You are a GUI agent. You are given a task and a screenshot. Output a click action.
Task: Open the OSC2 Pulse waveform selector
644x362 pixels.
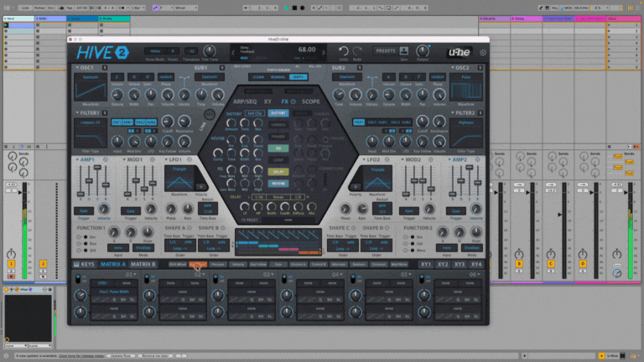coord(465,77)
